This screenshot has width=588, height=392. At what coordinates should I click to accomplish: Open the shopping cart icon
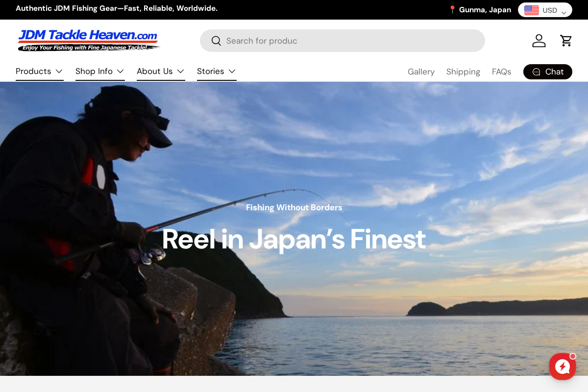pyautogui.click(x=566, y=41)
